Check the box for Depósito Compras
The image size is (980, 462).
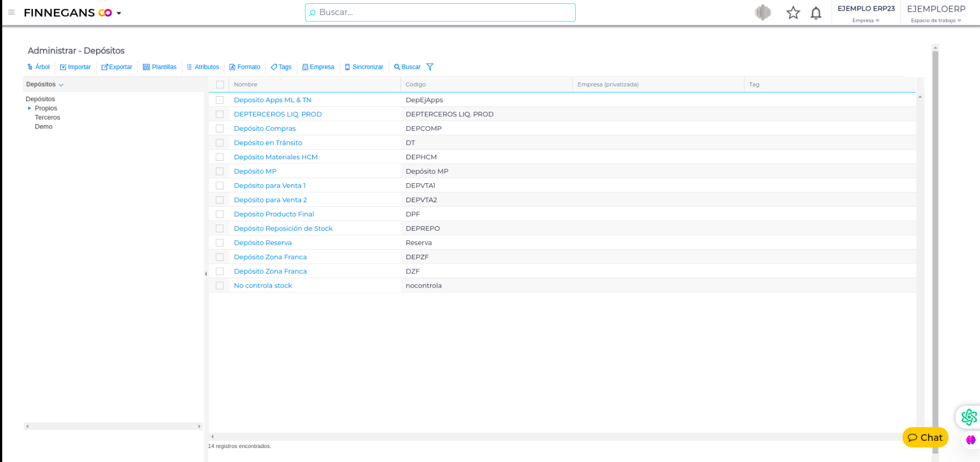click(x=220, y=128)
